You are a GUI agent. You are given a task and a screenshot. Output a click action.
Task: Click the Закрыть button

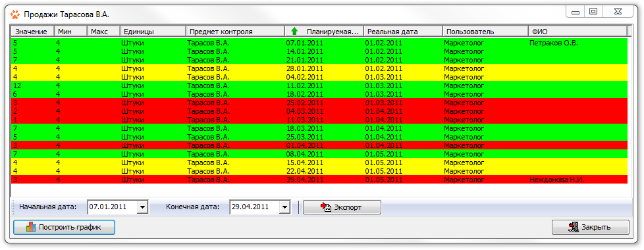[x=591, y=227]
